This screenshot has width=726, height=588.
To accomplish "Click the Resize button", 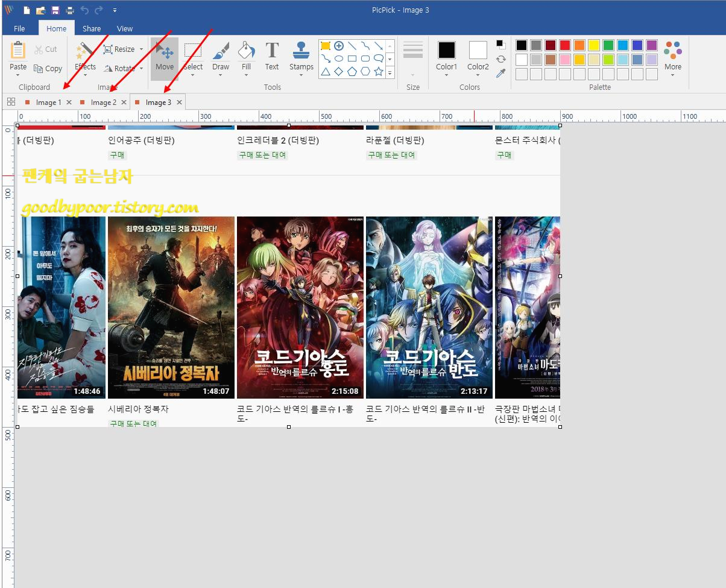I will [119, 49].
